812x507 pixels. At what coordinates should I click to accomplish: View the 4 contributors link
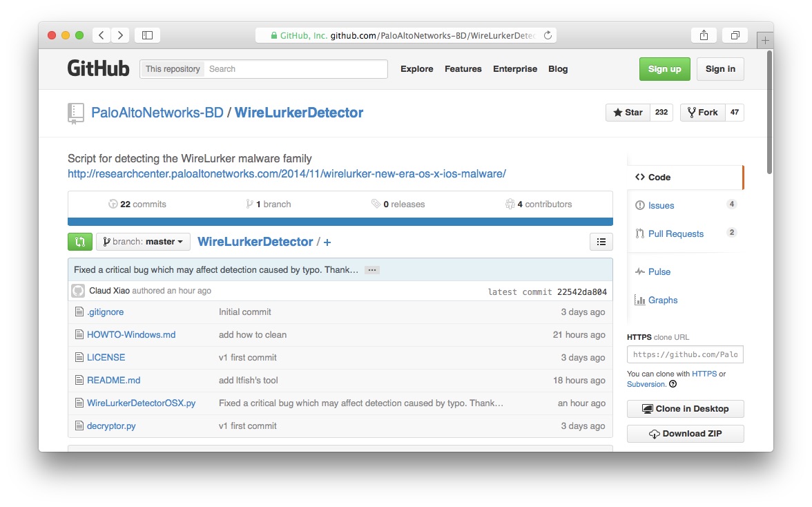click(x=539, y=204)
